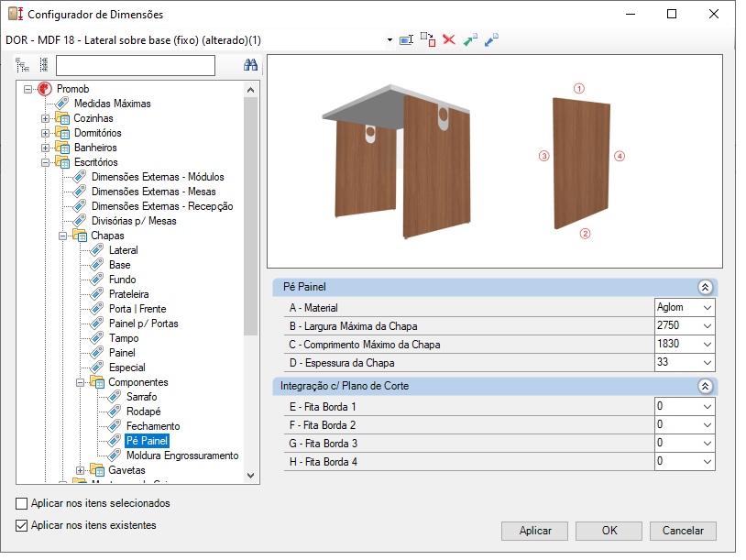Click the tag icon beside Rodapé

pos(115,412)
